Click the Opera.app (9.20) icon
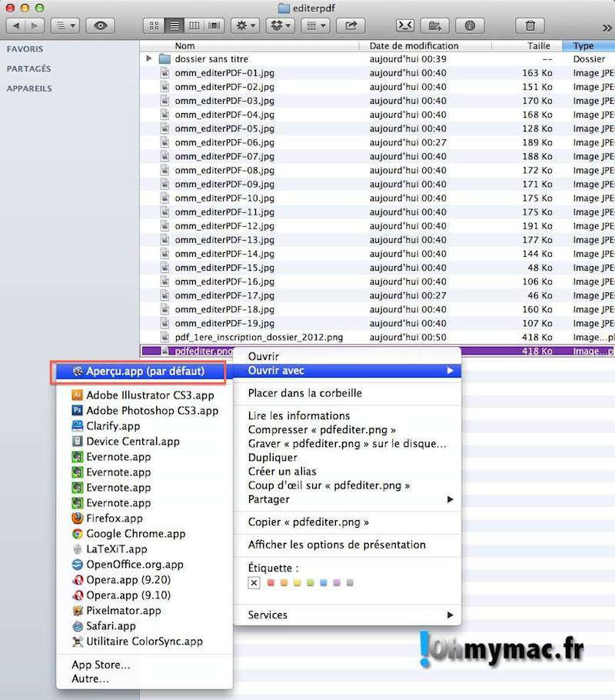Viewport: 615px width, 700px height. [77, 579]
